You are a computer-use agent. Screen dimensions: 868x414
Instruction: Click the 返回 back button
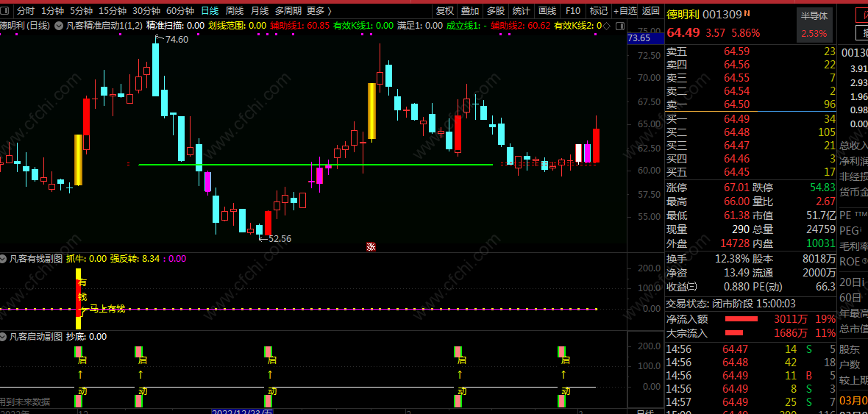coord(651,10)
